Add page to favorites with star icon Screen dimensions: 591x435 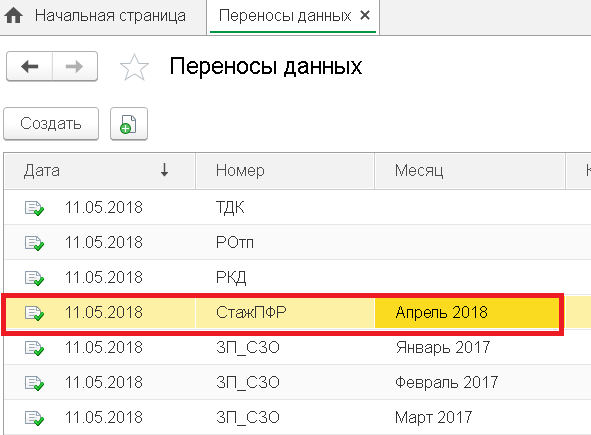pyautogui.click(x=134, y=67)
